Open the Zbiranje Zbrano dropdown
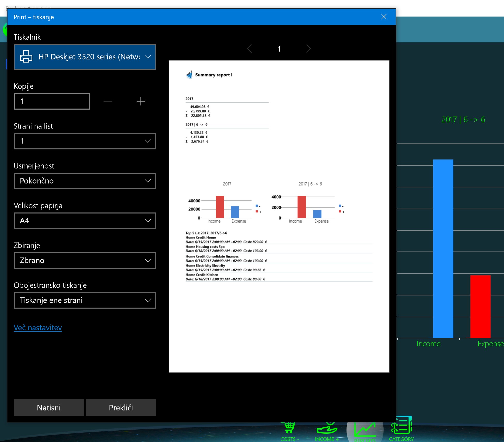504x442 pixels. [85, 261]
